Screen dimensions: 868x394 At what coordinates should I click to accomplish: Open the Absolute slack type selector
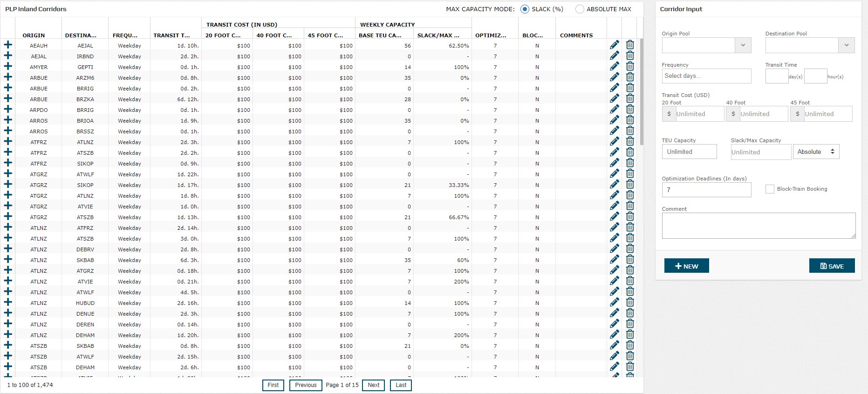click(816, 152)
